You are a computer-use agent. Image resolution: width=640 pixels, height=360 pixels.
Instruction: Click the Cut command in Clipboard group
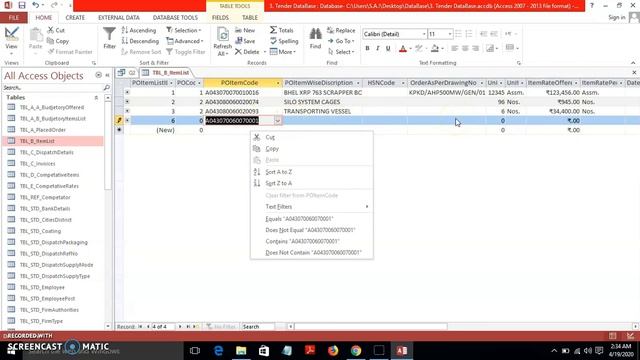[x=56, y=30]
